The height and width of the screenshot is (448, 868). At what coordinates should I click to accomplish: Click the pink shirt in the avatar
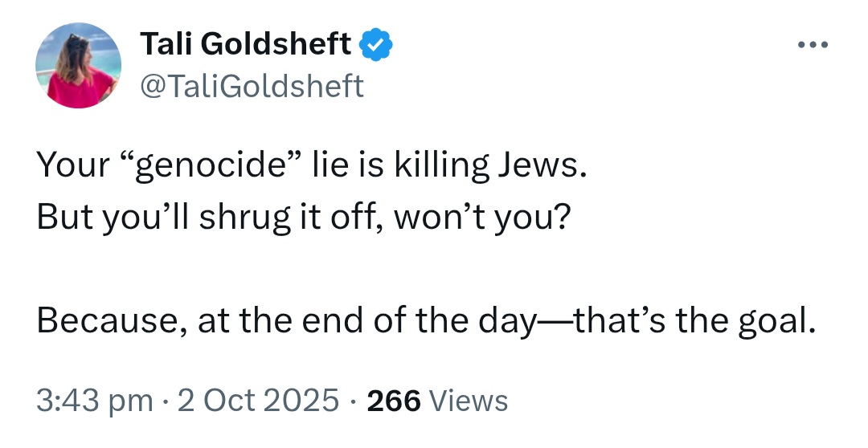tap(81, 88)
